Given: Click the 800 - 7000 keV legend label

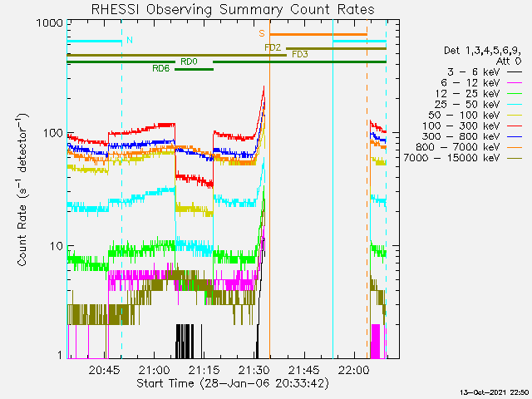Looking at the screenshot, I should pos(458,147).
